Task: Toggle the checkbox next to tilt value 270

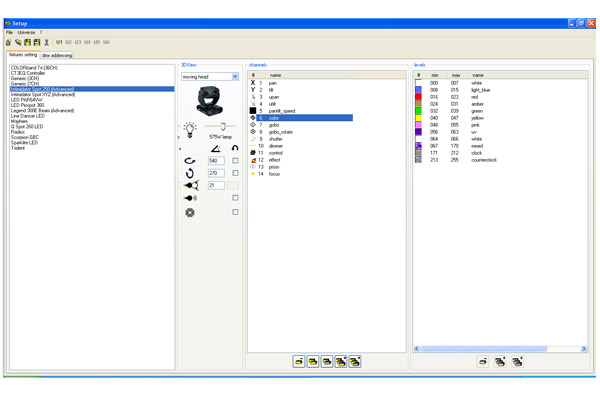Action: (236, 173)
